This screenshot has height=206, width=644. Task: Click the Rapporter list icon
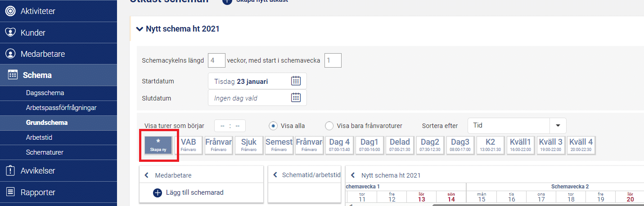click(x=10, y=192)
